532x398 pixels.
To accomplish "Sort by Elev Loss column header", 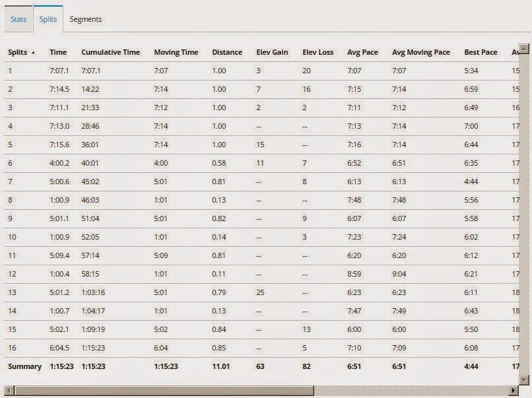I will coord(318,52).
